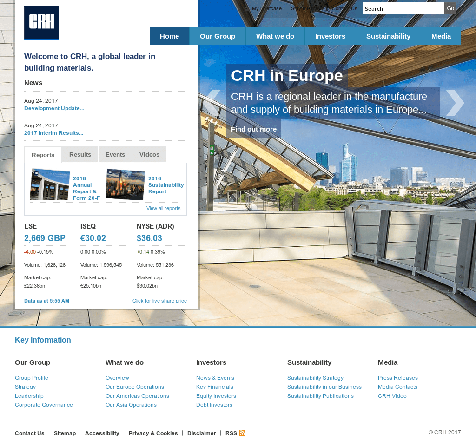This screenshot has height=448, width=476.
Task: Open Disclaimer footer link
Action: point(202,433)
